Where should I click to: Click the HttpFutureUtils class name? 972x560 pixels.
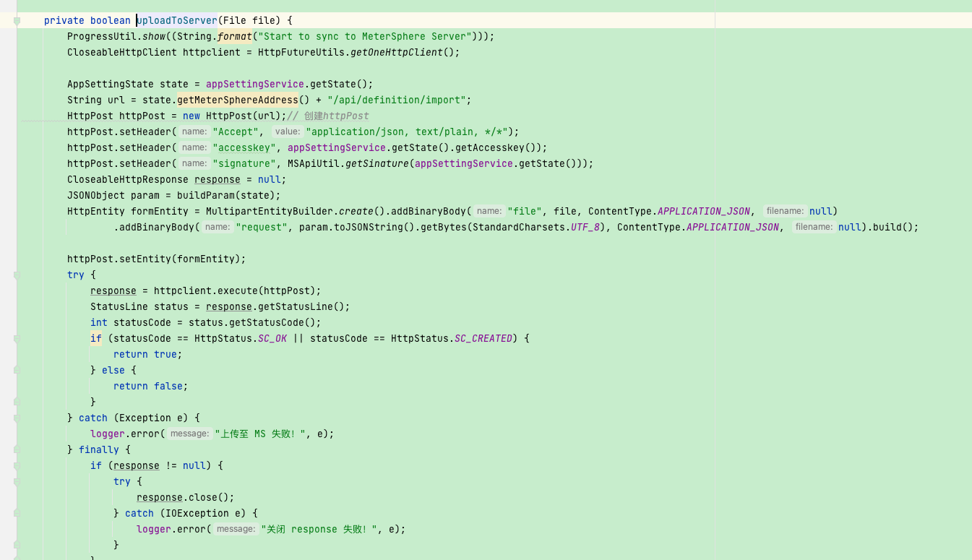click(x=301, y=52)
